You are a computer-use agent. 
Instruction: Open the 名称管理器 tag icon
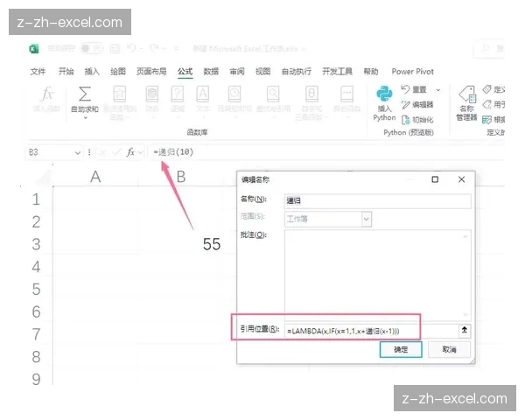[x=467, y=94]
